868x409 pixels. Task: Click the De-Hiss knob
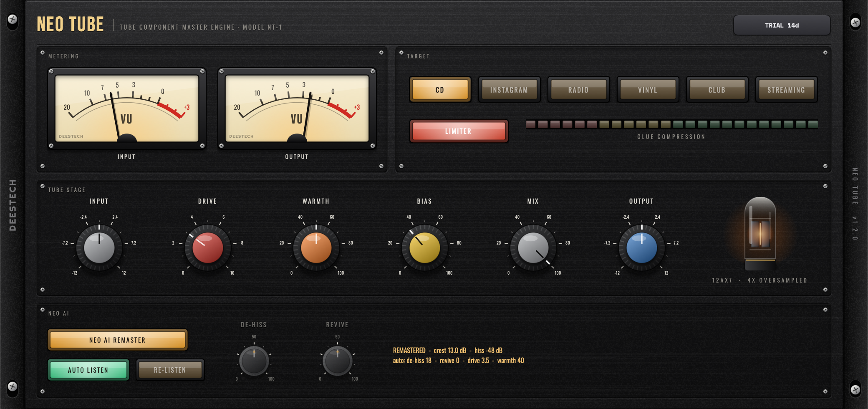pyautogui.click(x=254, y=361)
